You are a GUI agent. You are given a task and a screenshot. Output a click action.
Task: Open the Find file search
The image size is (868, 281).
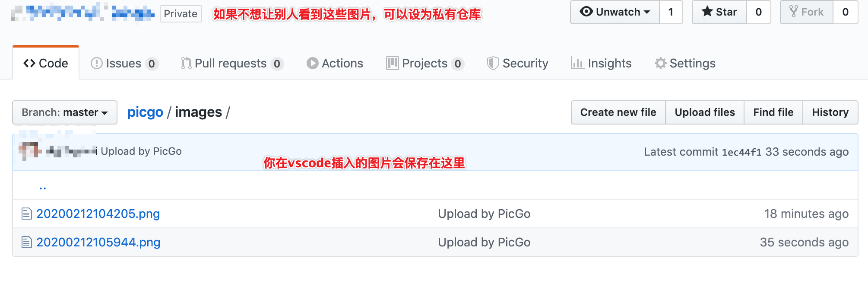(x=773, y=112)
